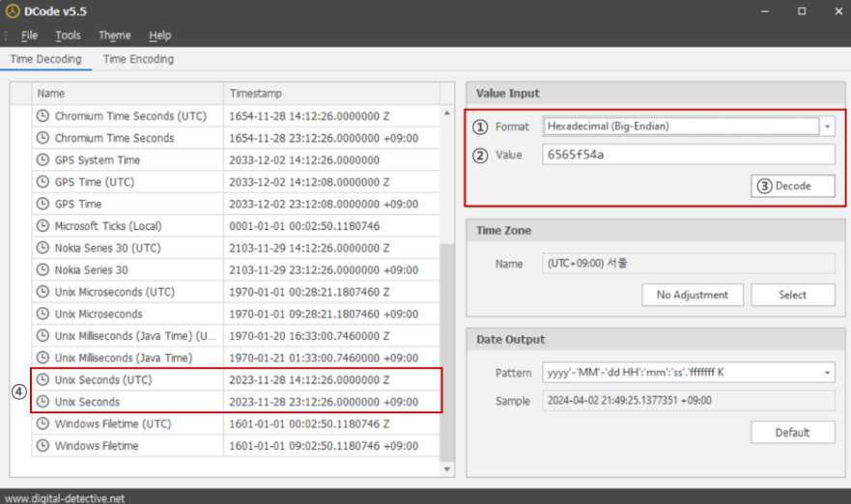Select the Unix Microseconds row name
The height and width of the screenshot is (504, 851).
point(99,314)
